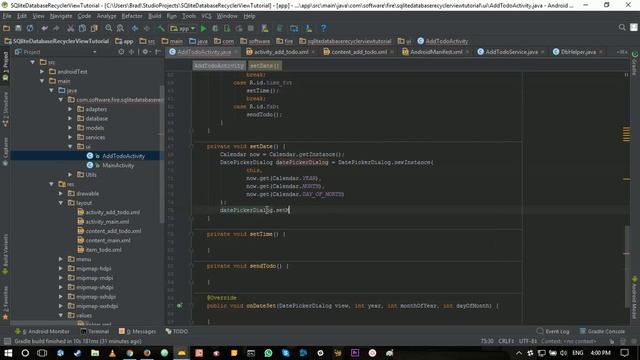Collapse the layout folder

(x=61, y=203)
